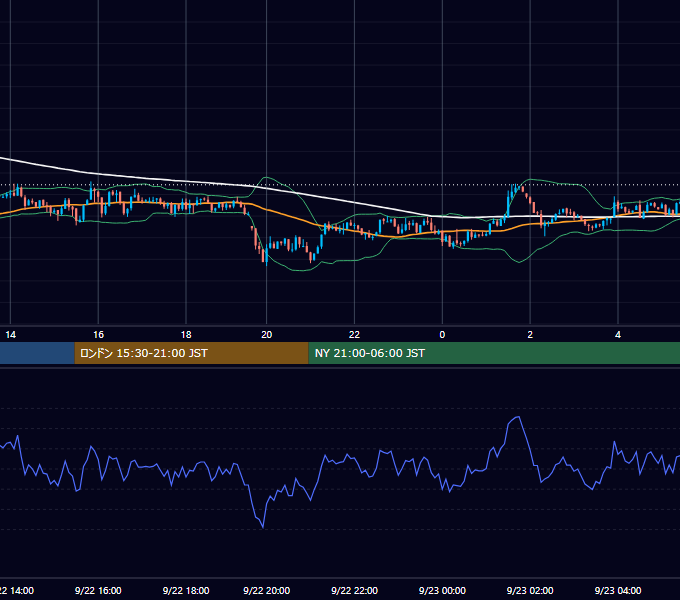Click the ロンドン 15:30-21:00 JST session bar
The height and width of the screenshot is (600, 680).
pos(191,353)
